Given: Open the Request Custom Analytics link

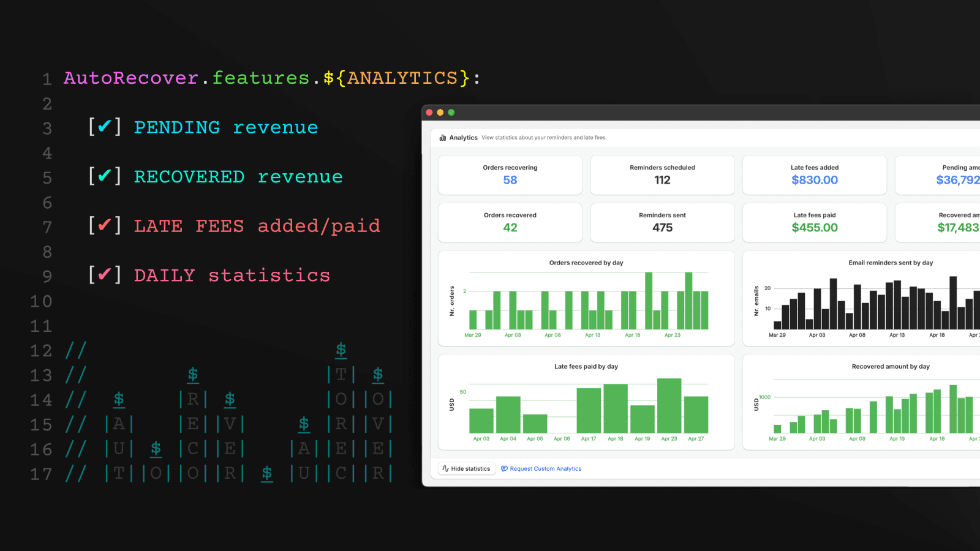Looking at the screenshot, I should (x=545, y=468).
